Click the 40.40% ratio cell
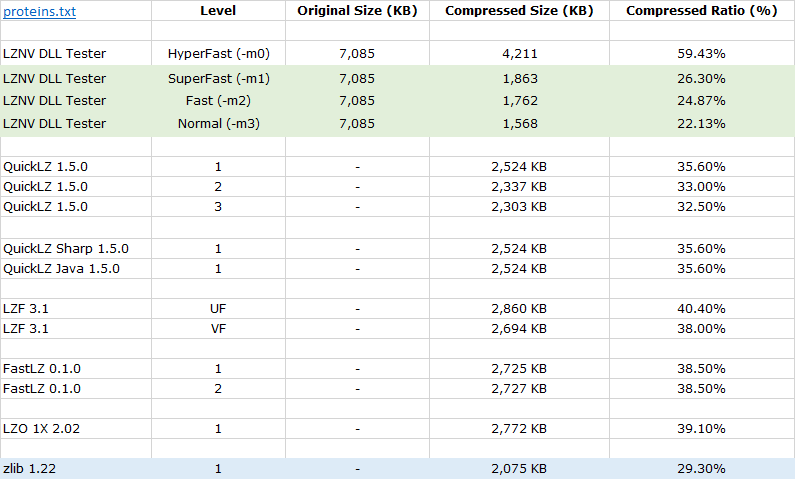Screen dimensions: 795x479 coord(702,308)
